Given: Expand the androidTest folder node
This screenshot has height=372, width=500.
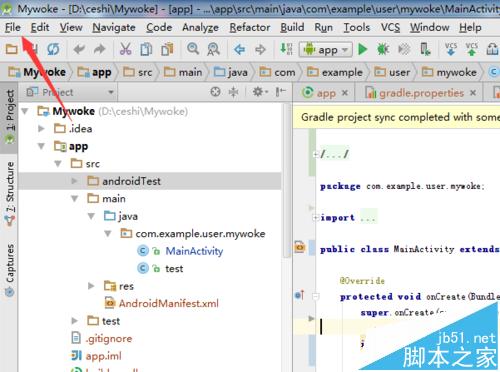Looking at the screenshot, I should click(75, 181).
